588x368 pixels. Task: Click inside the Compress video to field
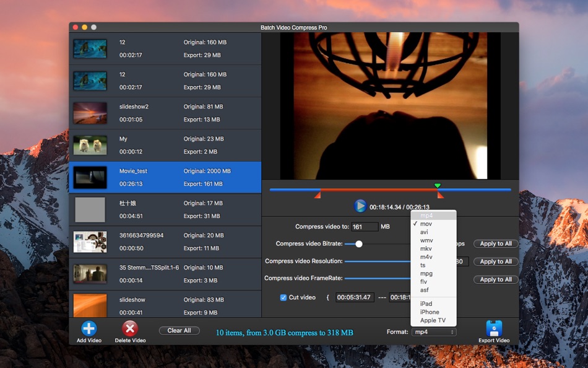coord(364,226)
